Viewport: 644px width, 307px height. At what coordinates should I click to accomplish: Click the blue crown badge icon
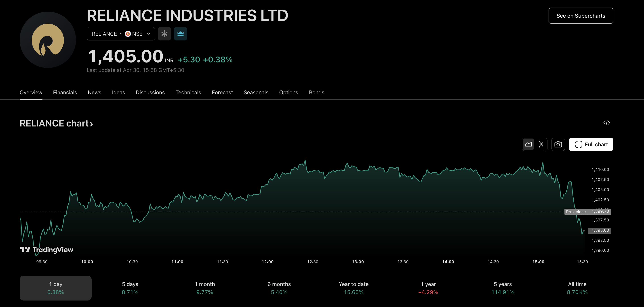181,34
